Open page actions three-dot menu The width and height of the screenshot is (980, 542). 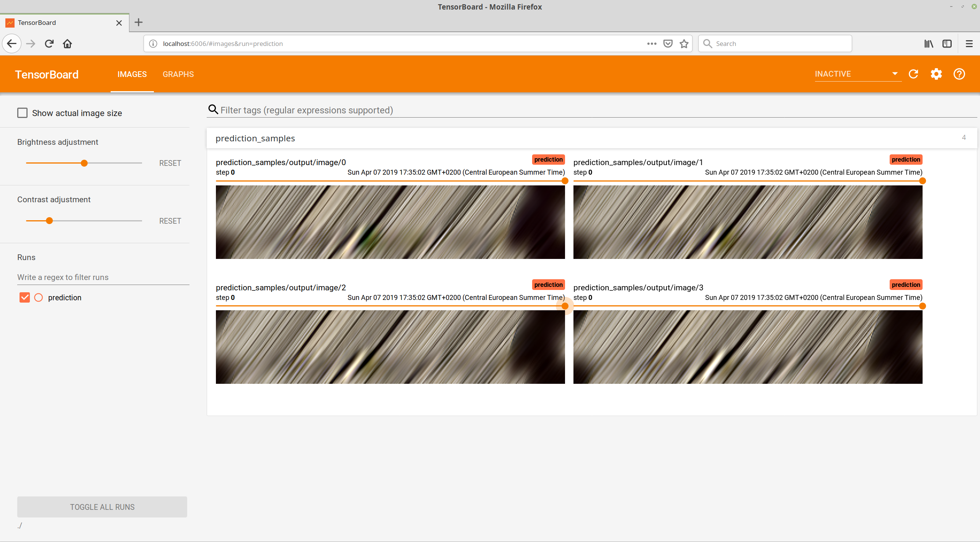652,44
